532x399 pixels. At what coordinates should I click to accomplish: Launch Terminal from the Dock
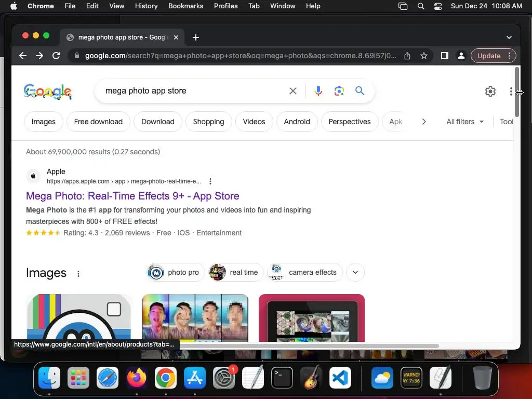282,378
